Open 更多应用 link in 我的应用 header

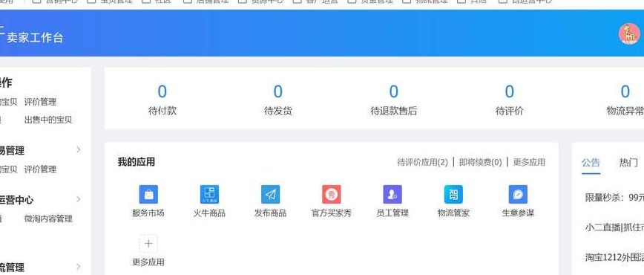[x=529, y=162]
